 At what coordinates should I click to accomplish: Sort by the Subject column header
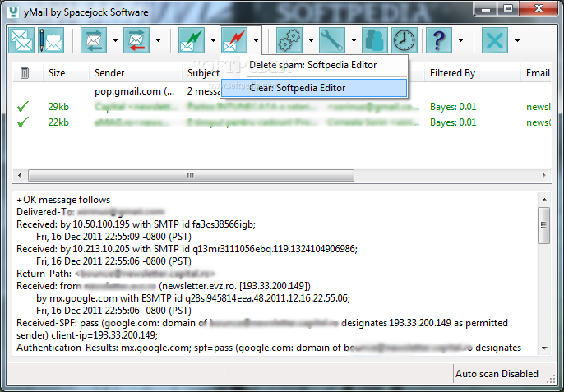coord(203,73)
